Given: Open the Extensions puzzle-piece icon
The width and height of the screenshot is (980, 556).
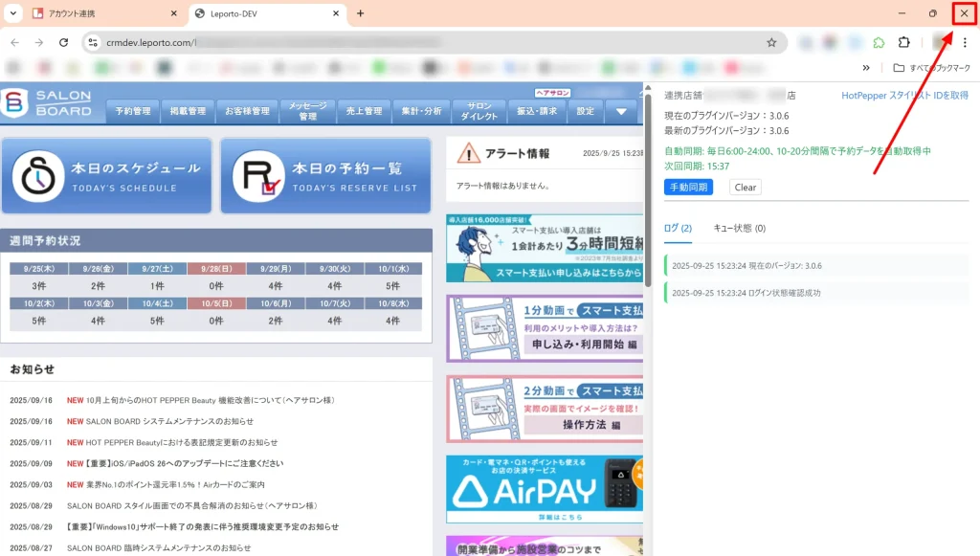Looking at the screenshot, I should point(903,43).
